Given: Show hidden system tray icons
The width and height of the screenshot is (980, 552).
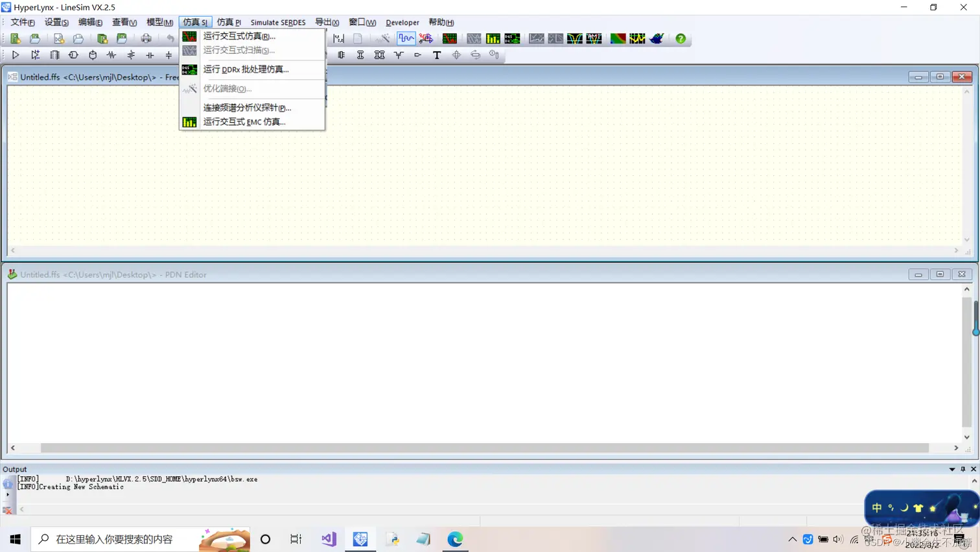Looking at the screenshot, I should pyautogui.click(x=792, y=539).
